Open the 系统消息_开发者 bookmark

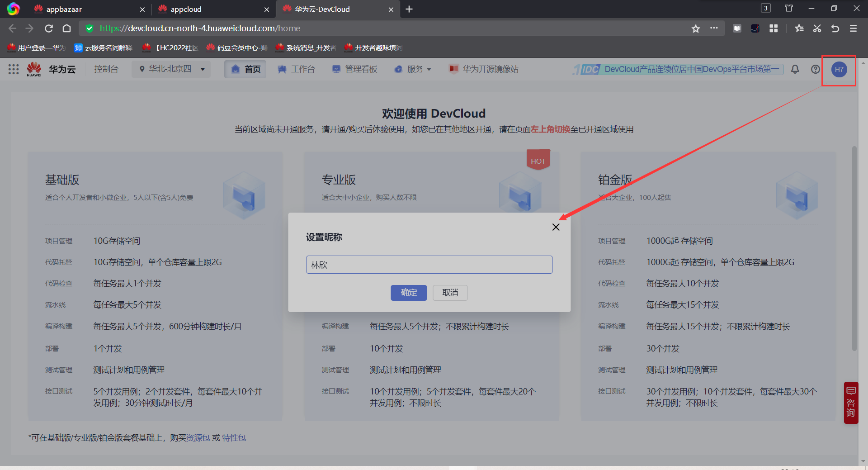point(306,47)
